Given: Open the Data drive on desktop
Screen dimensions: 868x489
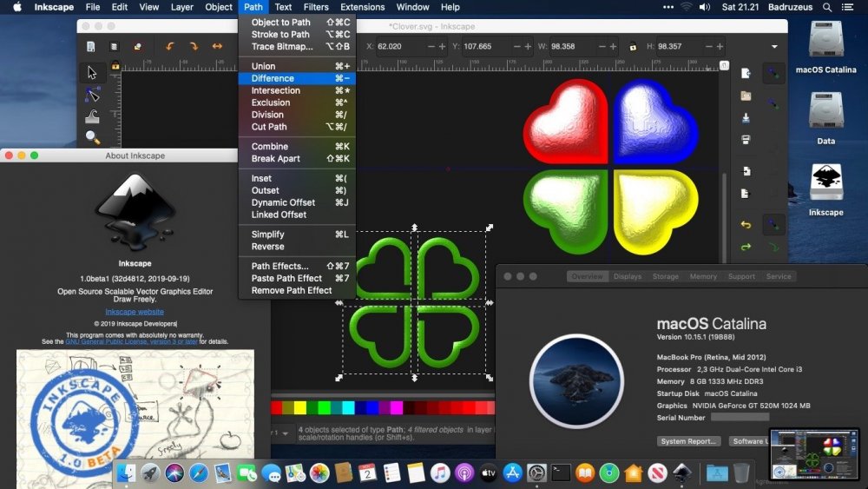Looking at the screenshot, I should [826, 111].
